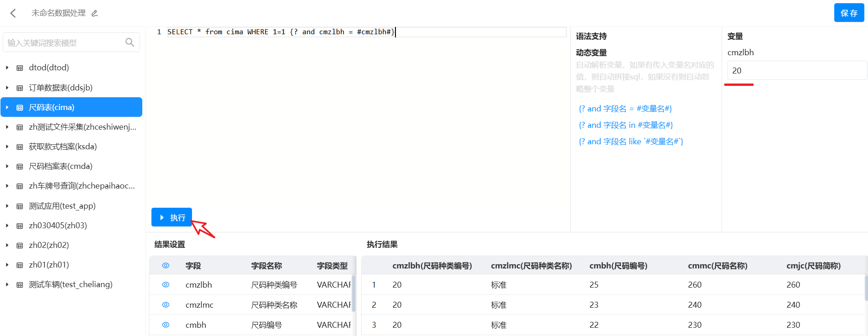Click the 保存 save button
Screen dimensions: 868x336
click(x=849, y=13)
